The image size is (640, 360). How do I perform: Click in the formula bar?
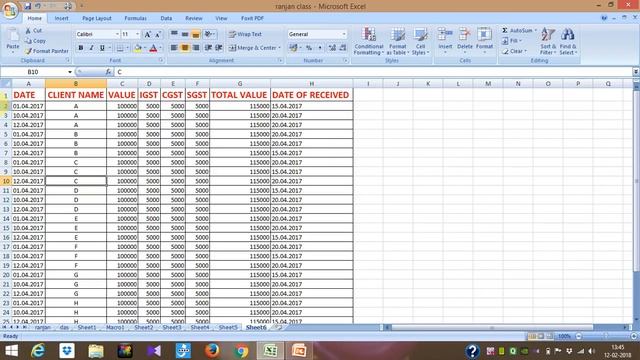coord(373,72)
